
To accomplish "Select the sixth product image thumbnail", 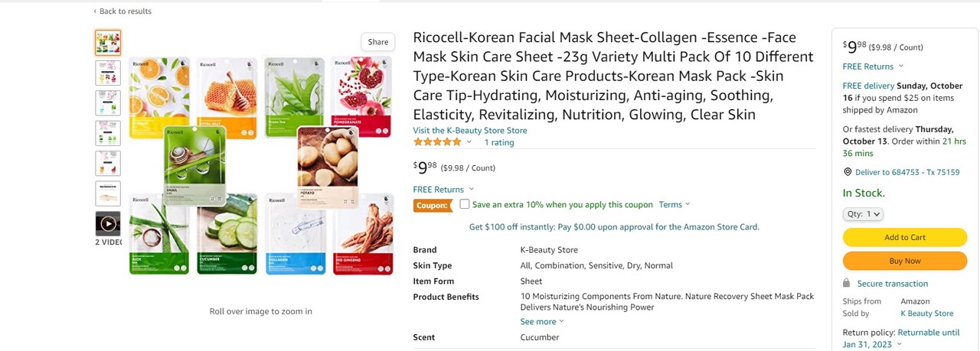I will click(x=108, y=193).
